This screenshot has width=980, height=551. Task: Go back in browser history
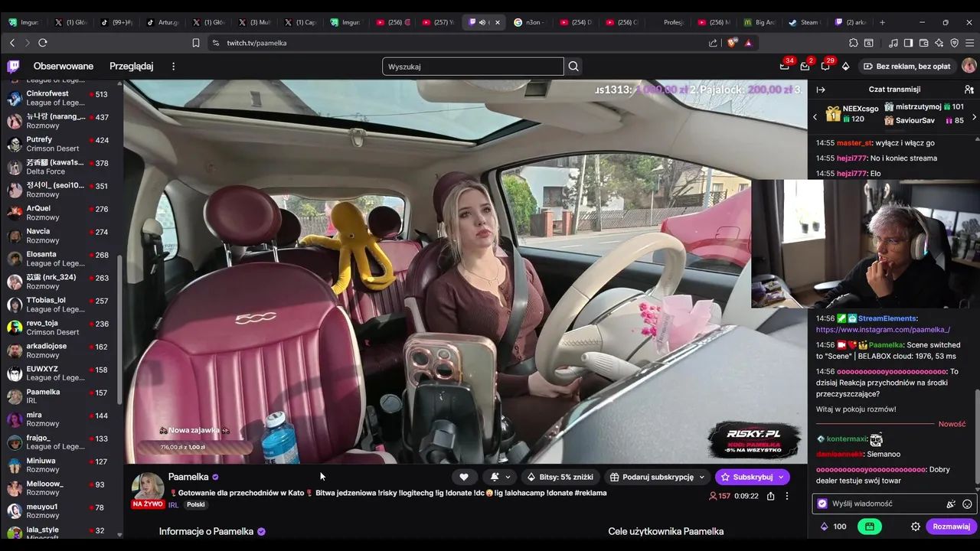click(11, 43)
